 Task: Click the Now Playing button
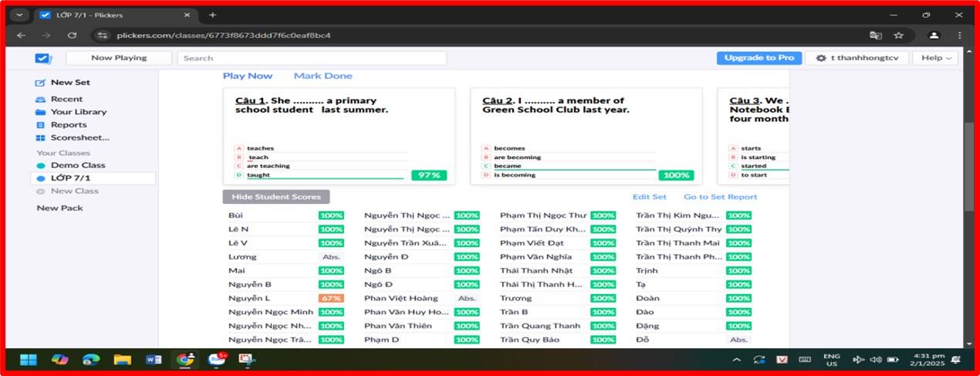coord(118,58)
